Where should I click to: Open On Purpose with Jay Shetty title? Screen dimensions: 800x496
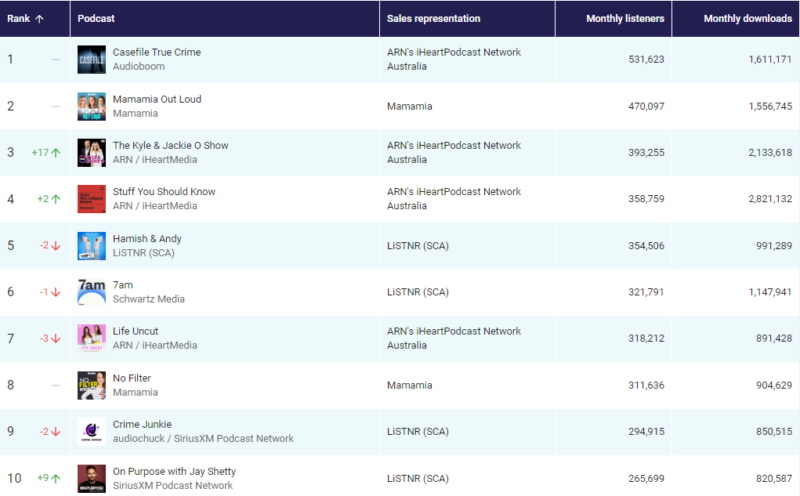coord(174,471)
